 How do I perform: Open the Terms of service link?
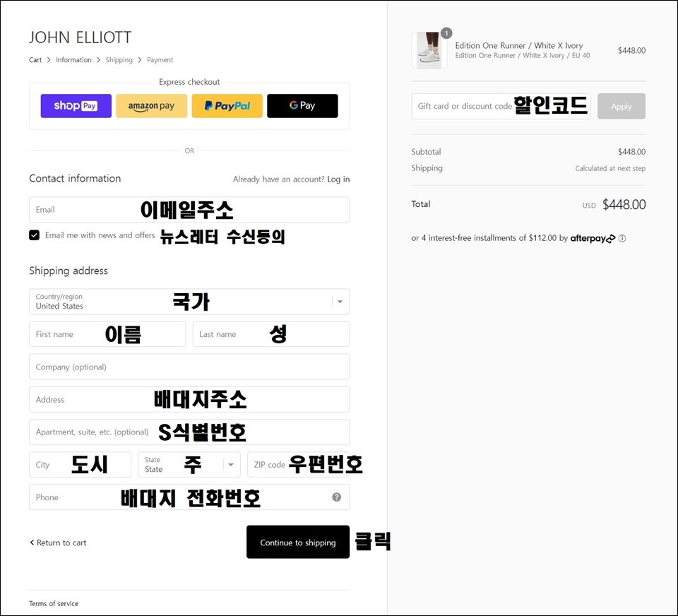pos(54,603)
